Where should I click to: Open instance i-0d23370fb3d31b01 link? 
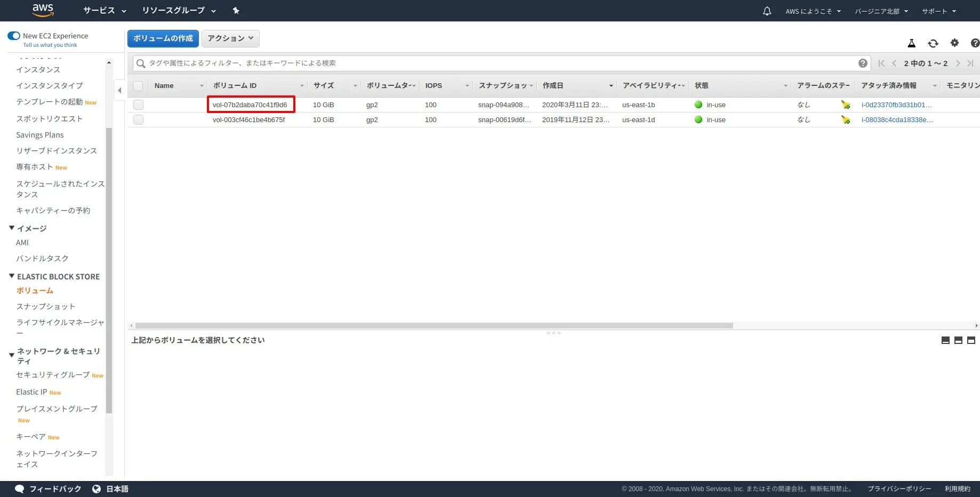tap(897, 105)
